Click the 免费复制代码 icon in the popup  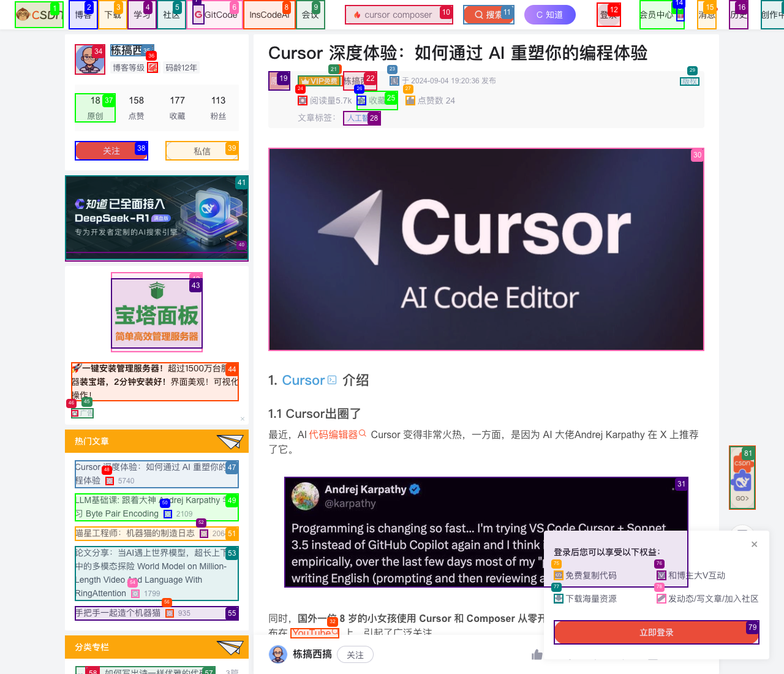pos(559,575)
